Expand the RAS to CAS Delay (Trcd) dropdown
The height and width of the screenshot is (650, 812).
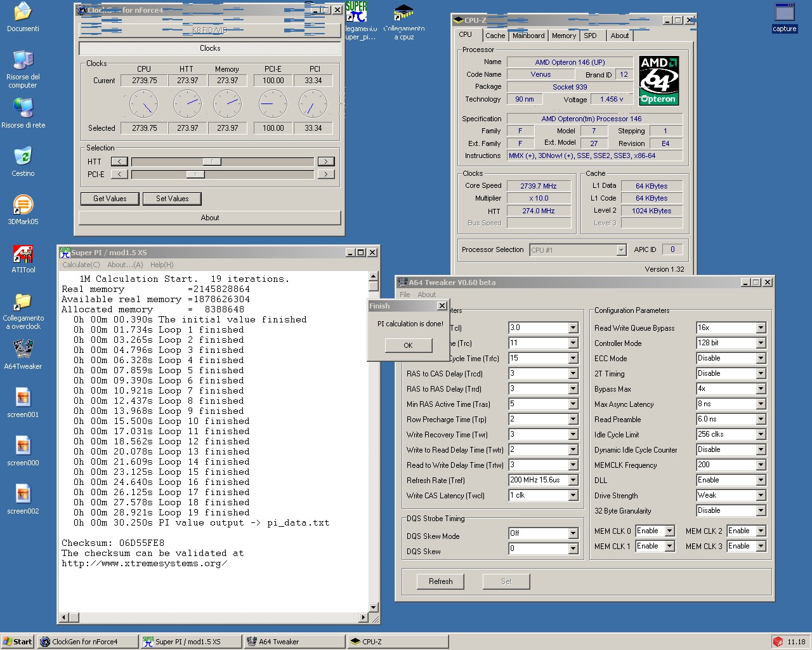(573, 373)
